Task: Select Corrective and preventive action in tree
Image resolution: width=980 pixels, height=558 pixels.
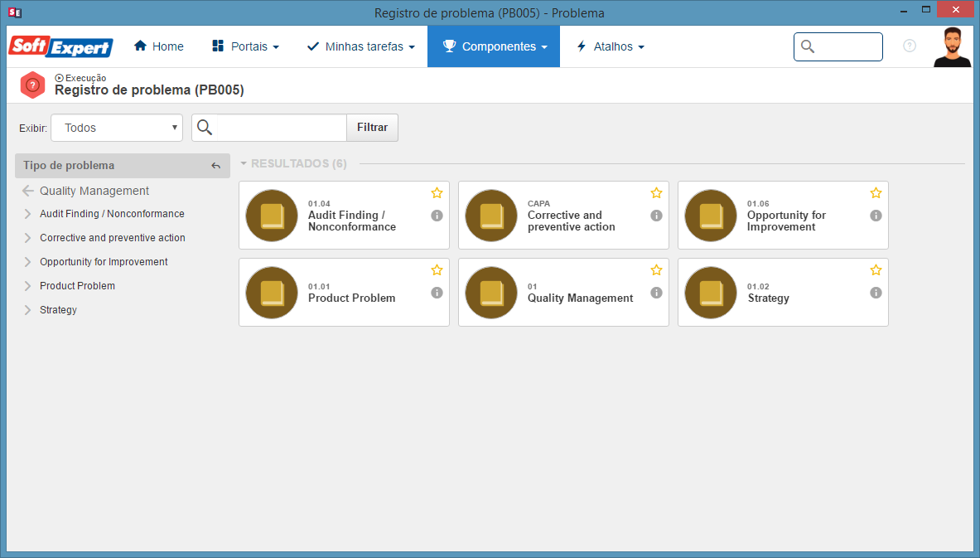Action: (113, 238)
